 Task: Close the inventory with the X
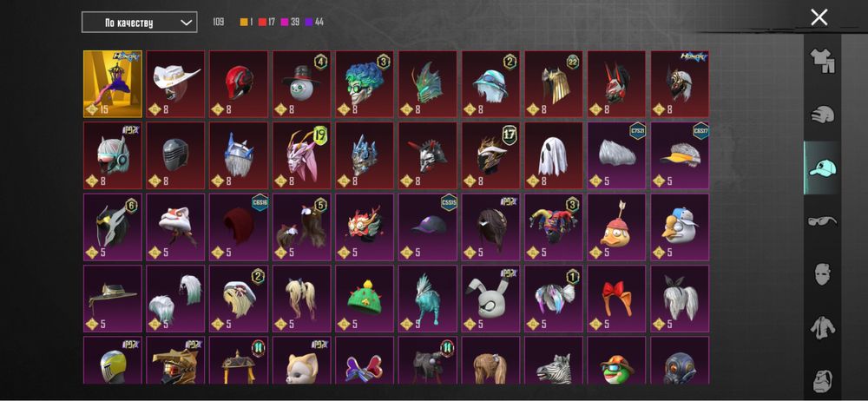819,17
